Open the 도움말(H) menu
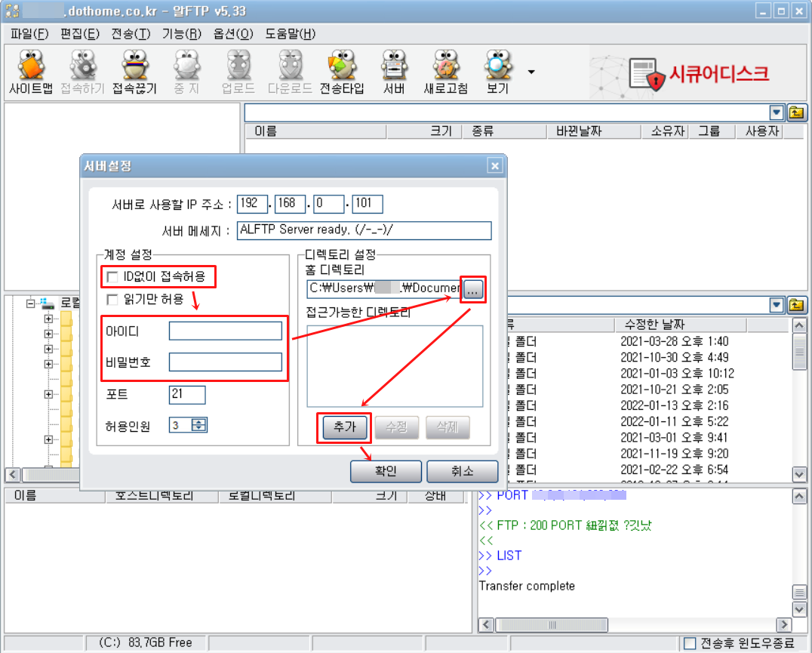The width and height of the screenshot is (812, 653). coord(291,34)
